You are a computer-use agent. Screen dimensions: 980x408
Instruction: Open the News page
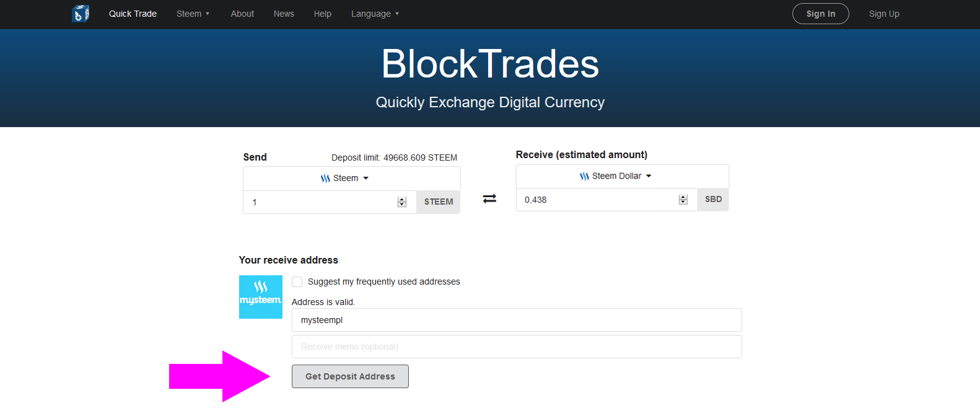click(x=284, y=14)
